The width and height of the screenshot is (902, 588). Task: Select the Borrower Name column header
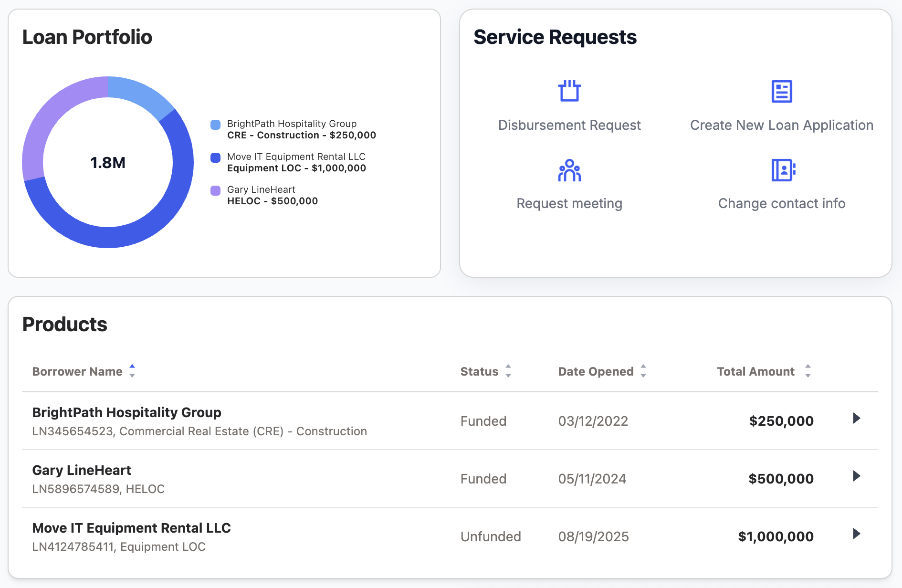tap(77, 371)
